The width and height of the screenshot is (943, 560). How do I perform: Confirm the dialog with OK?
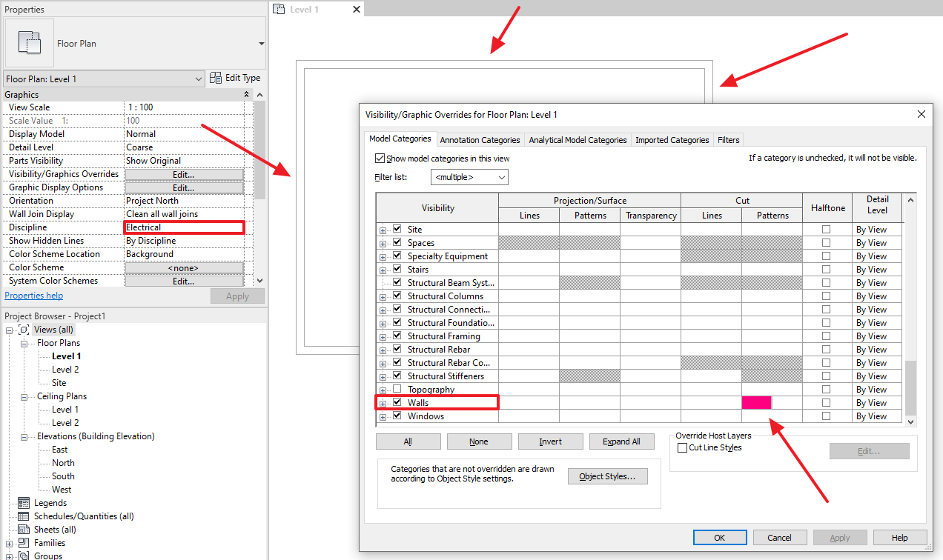coord(719,538)
